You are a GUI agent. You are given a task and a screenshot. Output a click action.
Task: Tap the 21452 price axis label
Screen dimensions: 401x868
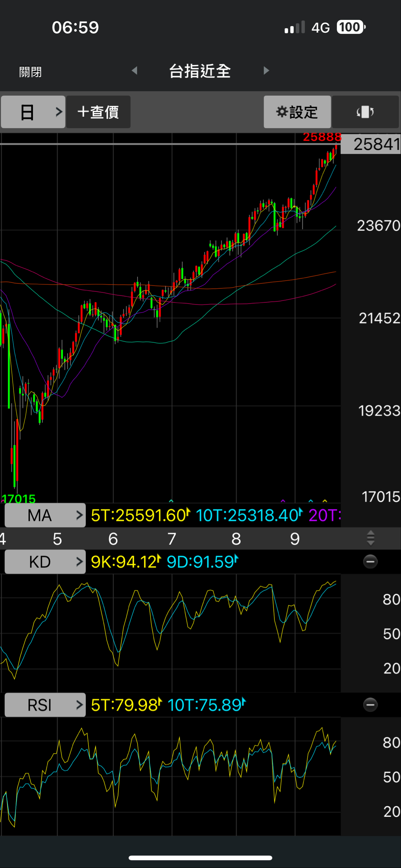(379, 318)
